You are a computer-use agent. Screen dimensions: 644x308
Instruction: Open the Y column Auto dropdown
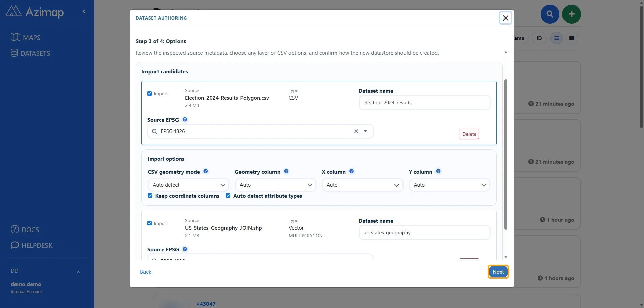point(449,185)
